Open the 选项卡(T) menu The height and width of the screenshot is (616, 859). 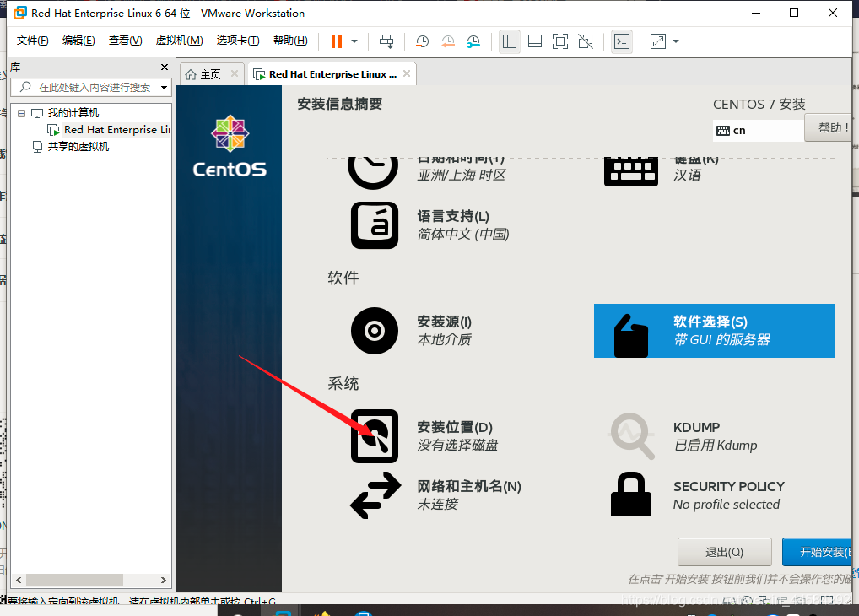(238, 41)
